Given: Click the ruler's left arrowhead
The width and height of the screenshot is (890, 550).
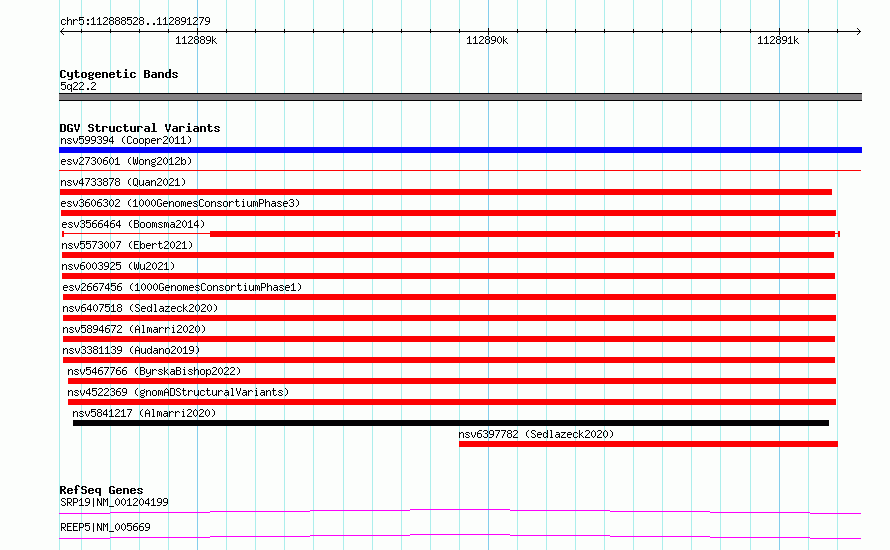Looking at the screenshot, I should coord(62,31).
